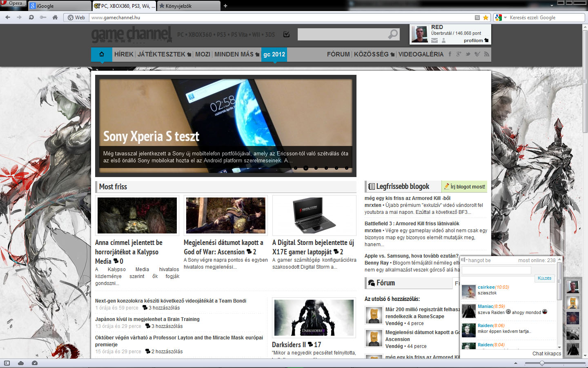Open the Twitter icon in site navigation
This screenshot has height=368, width=588.
(468, 54)
